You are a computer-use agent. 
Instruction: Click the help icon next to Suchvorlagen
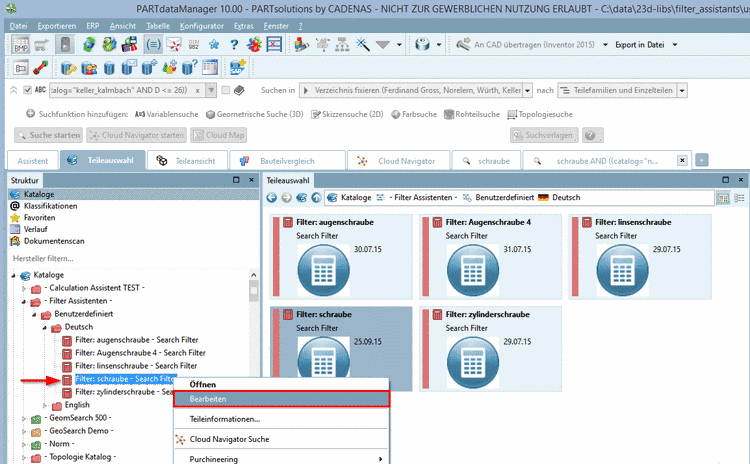(x=592, y=135)
